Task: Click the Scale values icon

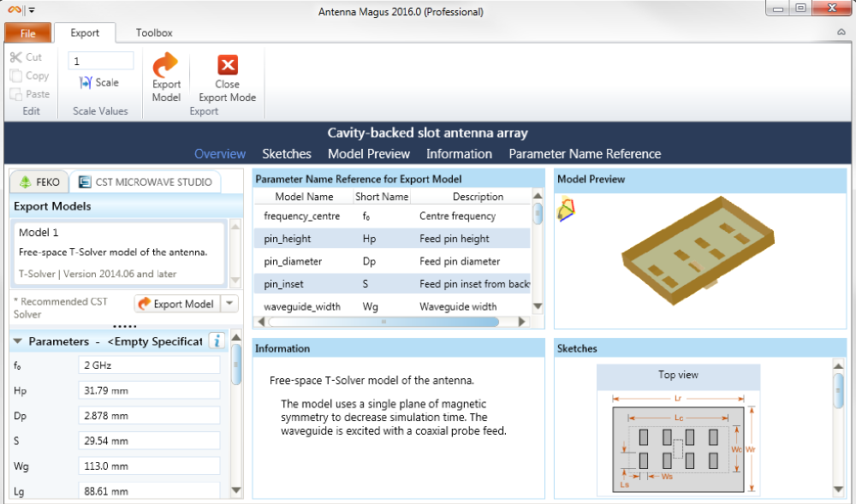Action: [86, 82]
